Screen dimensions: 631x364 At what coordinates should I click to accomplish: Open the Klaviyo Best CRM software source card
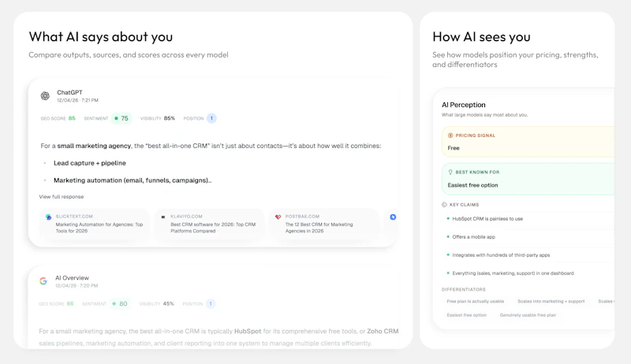pyautogui.click(x=209, y=224)
